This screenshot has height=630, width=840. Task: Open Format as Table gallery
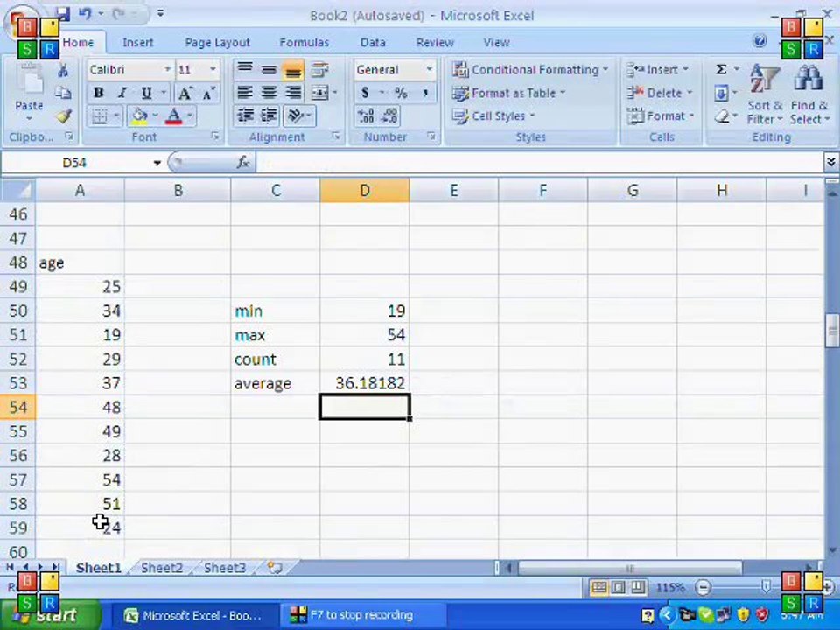tap(509, 94)
